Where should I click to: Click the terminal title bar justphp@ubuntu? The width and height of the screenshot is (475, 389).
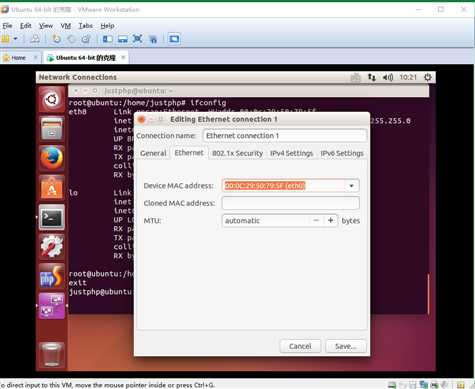(x=248, y=91)
